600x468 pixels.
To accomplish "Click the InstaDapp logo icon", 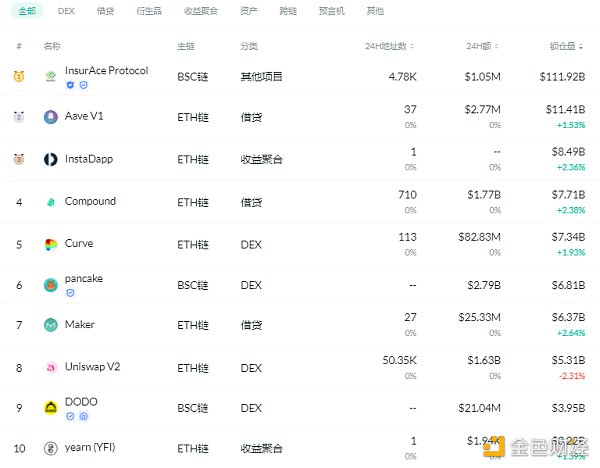I will coord(51,159).
